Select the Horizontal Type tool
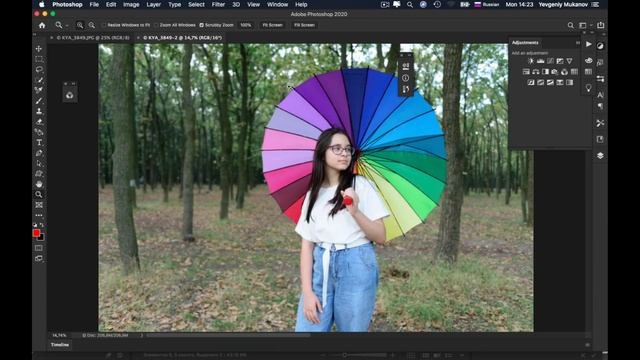Viewport: 640px width, 360px height. point(39,142)
